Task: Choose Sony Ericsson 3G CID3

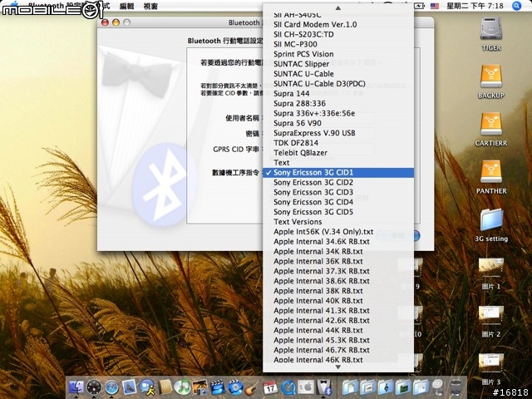Action: [338, 192]
